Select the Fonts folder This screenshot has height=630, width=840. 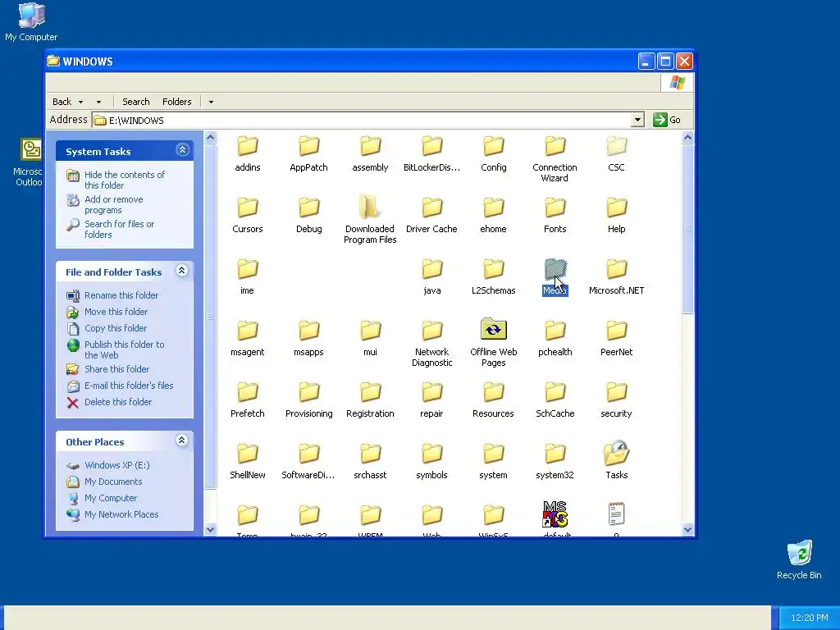[555, 216]
